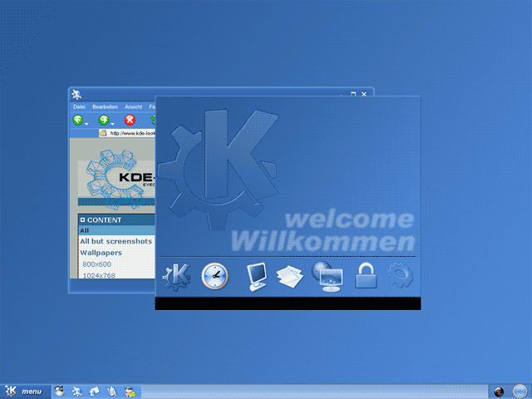Click the paper sheets icon in the splash
The image size is (532, 399).
(290, 277)
